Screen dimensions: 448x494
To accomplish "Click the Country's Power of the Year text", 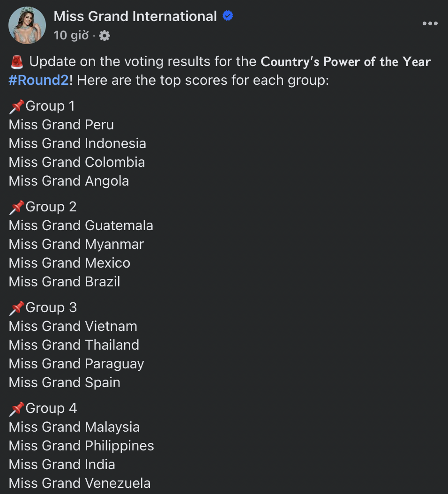I will tap(346, 62).
